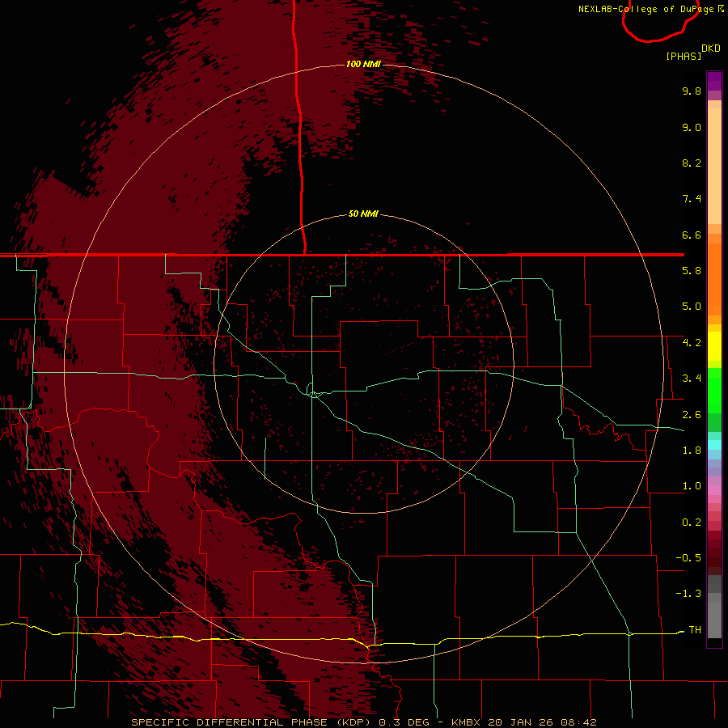Click the 2.6 legend value
This screenshot has height=728, width=728.
[692, 415]
